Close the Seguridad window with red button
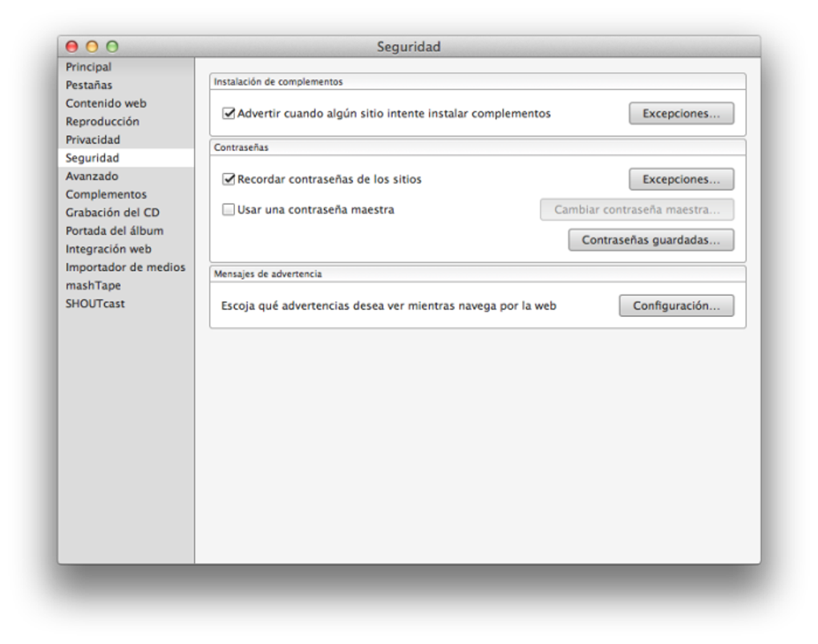The height and width of the screenshot is (644, 818). coord(72,47)
